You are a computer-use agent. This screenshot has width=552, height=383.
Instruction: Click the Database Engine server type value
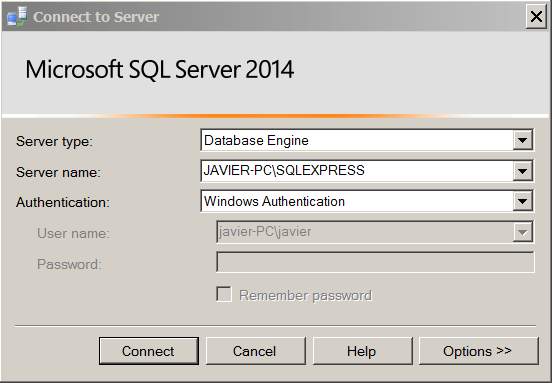(256, 140)
